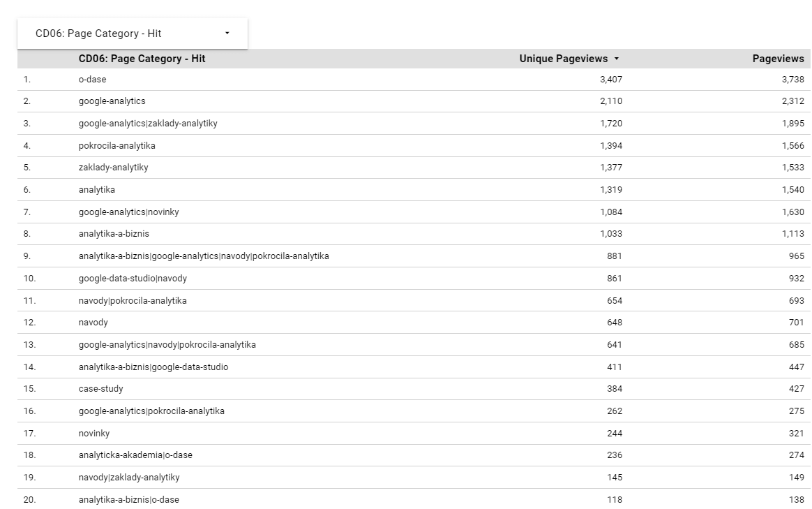812x509 pixels.
Task: Open the CD06: Page Category - Hit dropdown filter
Action: [x=132, y=34]
